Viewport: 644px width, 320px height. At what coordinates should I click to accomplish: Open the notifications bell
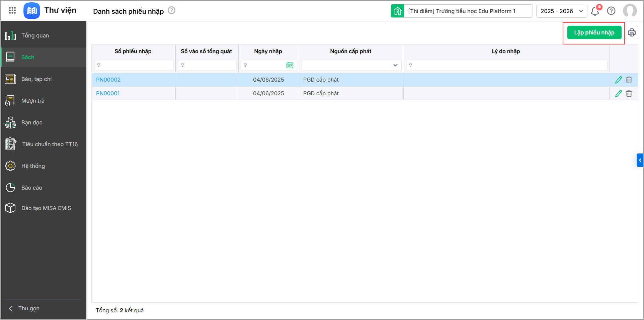(x=595, y=11)
